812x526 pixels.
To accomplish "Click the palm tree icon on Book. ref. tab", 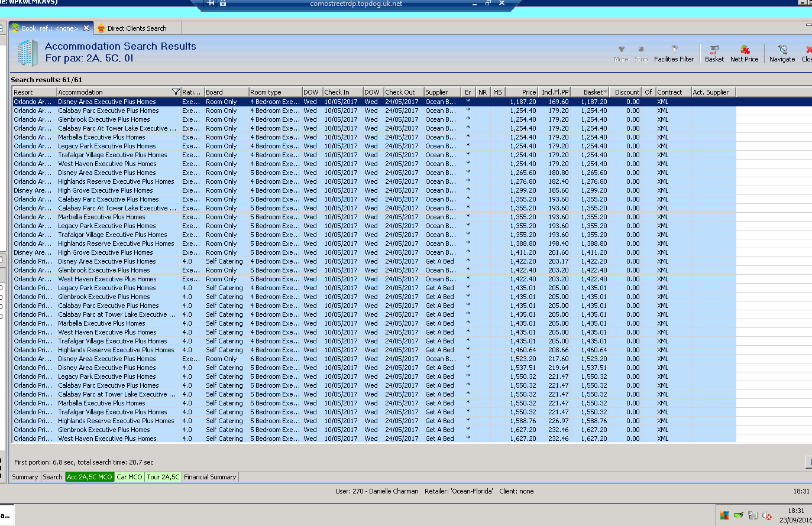I will 16,28.
